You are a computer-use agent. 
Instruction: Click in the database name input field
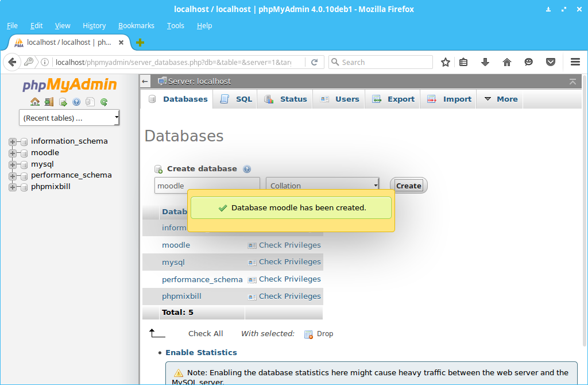tap(207, 186)
